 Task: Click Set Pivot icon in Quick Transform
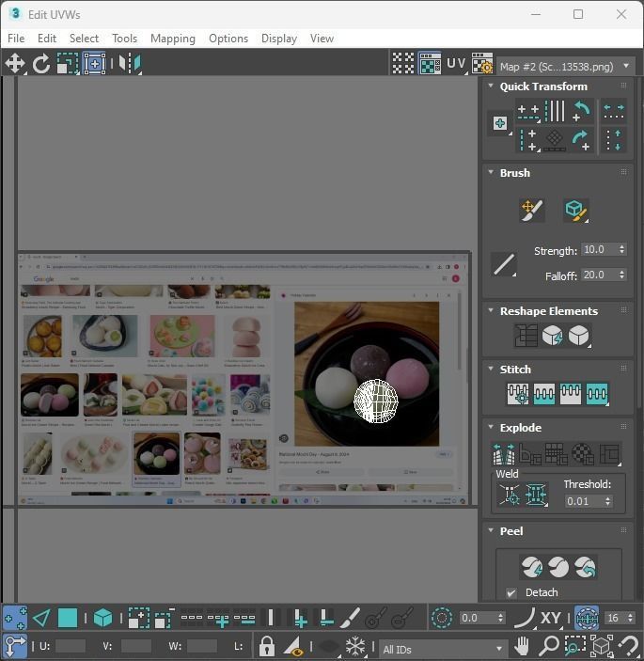pos(500,123)
